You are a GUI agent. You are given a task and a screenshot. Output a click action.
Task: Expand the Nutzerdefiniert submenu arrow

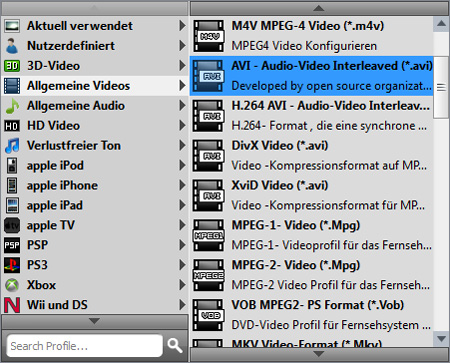tap(182, 46)
